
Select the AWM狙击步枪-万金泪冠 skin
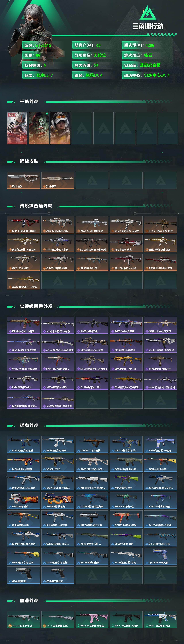coord(24,281)
